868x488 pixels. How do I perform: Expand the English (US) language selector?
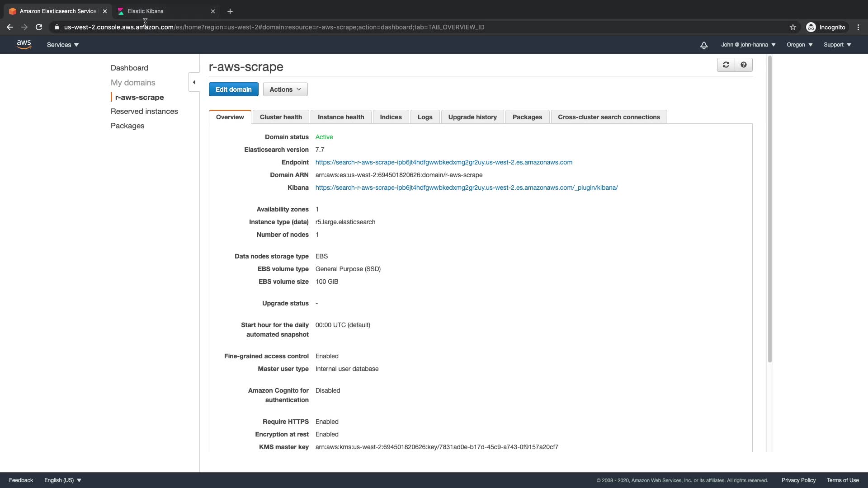(x=63, y=480)
